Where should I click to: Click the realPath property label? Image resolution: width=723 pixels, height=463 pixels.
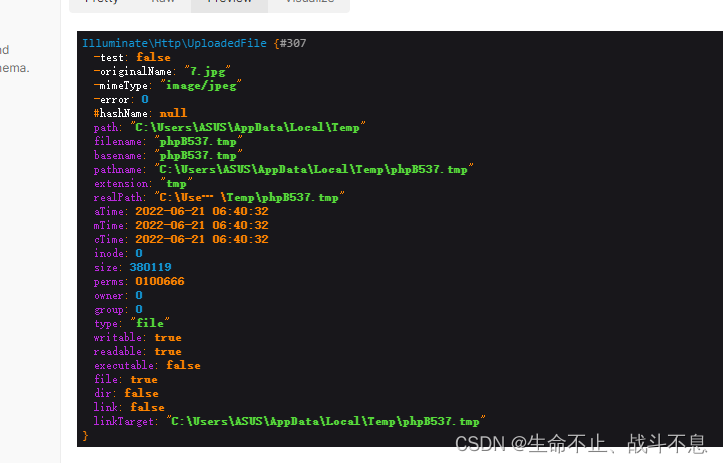pyautogui.click(x=118, y=197)
